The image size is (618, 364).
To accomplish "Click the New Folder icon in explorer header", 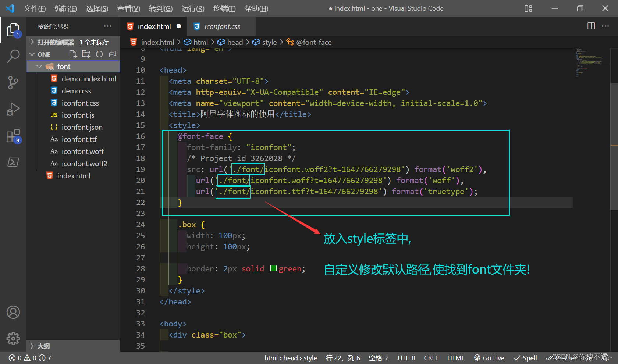I will pos(86,54).
